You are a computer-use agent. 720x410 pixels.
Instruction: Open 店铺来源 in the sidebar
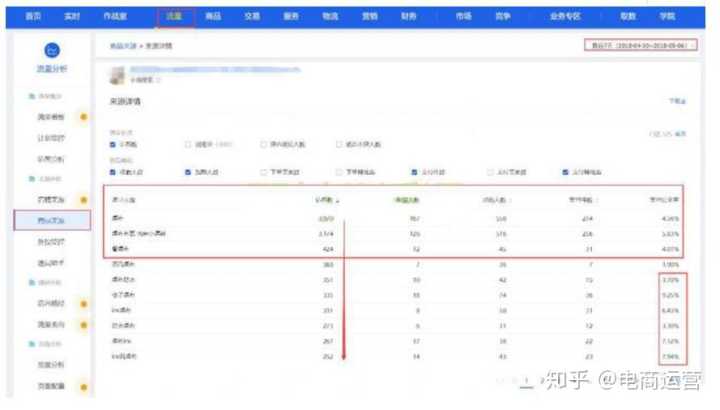[x=51, y=200]
